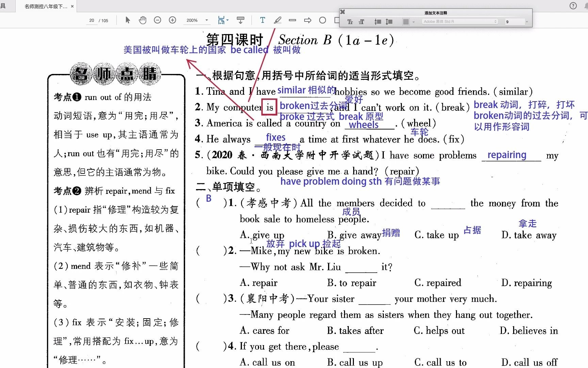Click the '一般现在时' blue annotation
588x368 pixels.
[x=277, y=148]
